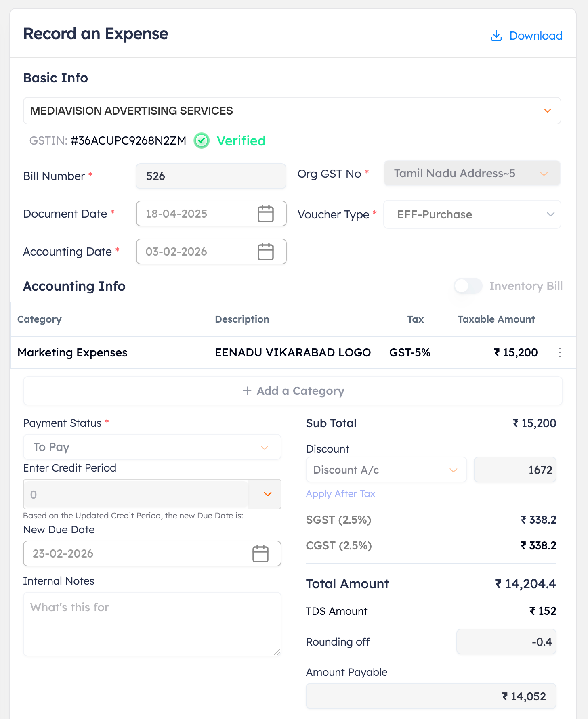Viewport: 588px width, 719px height.
Task: Open the Accounting Date calendar icon
Action: 265,252
